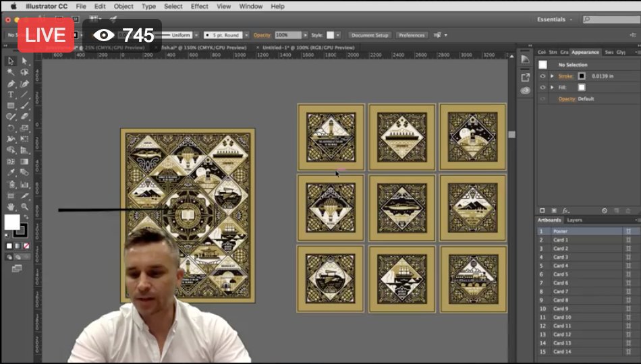Image resolution: width=641 pixels, height=364 pixels.
Task: Click the Add New Effect fx icon
Action: pyautogui.click(x=565, y=211)
